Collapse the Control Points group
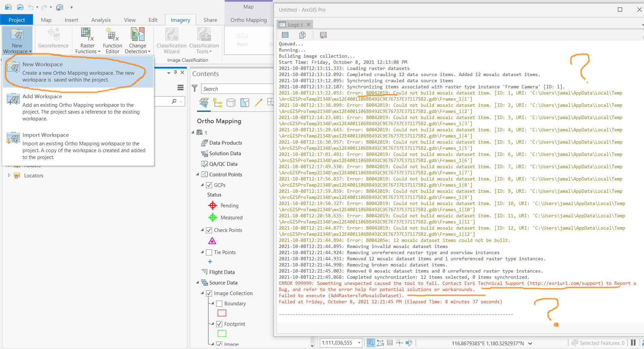The height and width of the screenshot is (349, 644). pos(198,174)
